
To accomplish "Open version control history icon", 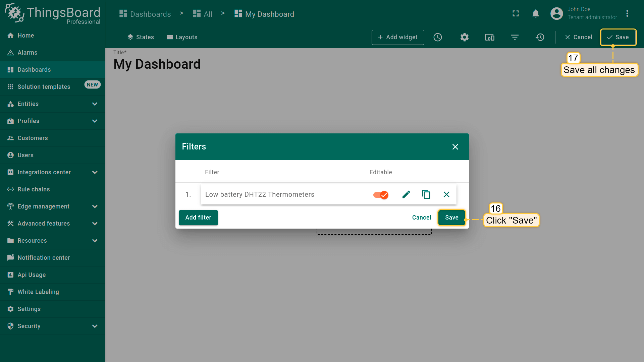I will coord(540,37).
